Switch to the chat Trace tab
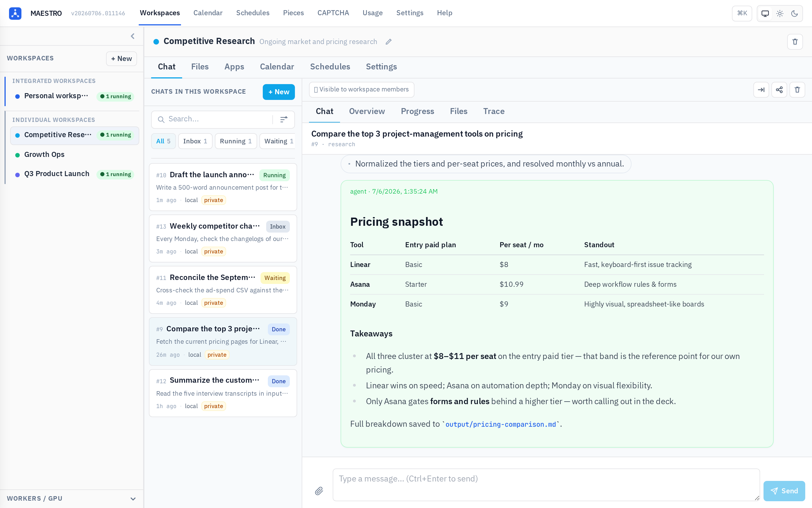The height and width of the screenshot is (508, 812). 494,111
